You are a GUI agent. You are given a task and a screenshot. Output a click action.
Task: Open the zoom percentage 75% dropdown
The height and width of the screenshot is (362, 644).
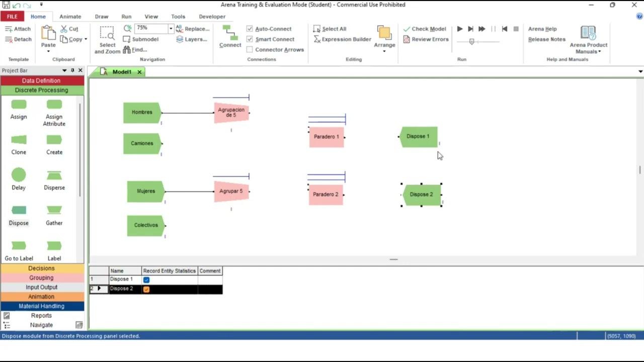coord(171,29)
